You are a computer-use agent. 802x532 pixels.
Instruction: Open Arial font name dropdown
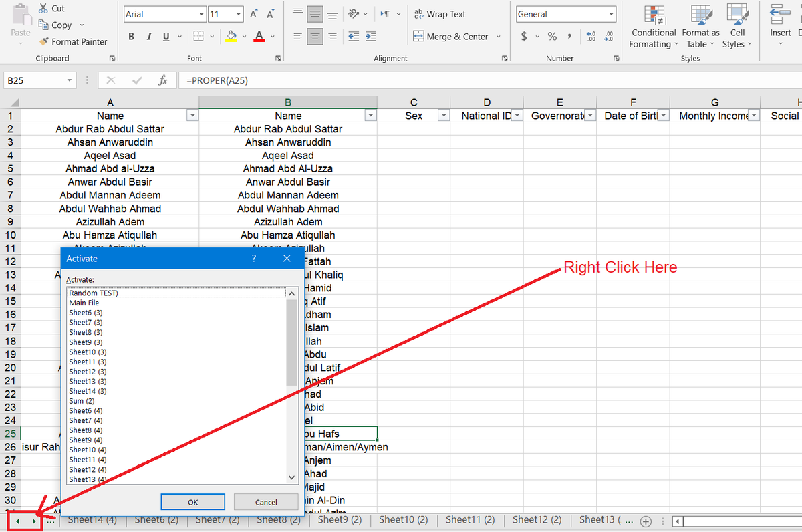201,14
